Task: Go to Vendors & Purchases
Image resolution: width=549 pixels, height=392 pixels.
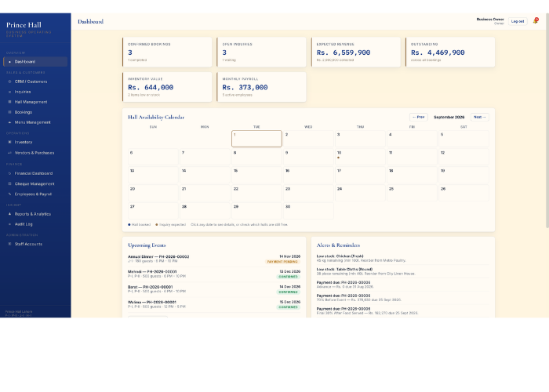Action: tap(35, 153)
